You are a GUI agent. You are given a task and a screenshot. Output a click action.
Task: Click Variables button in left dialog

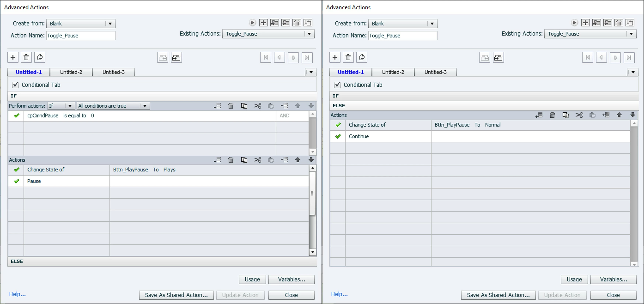291,279
